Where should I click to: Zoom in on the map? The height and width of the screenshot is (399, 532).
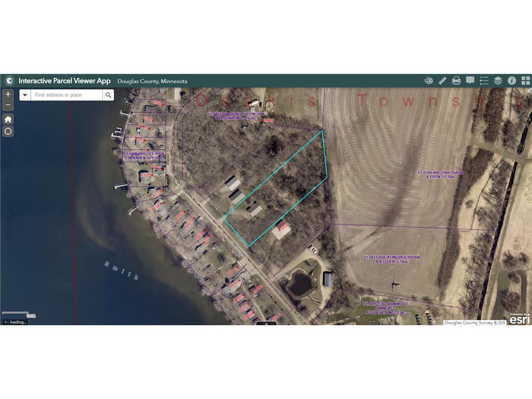8,95
